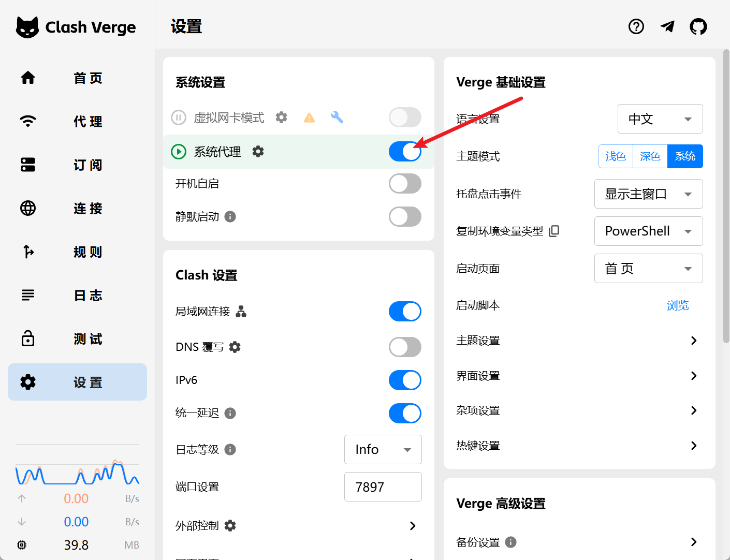Click the wrench icon beside 虚拟网卡模式
730x560 pixels.
tap(337, 117)
